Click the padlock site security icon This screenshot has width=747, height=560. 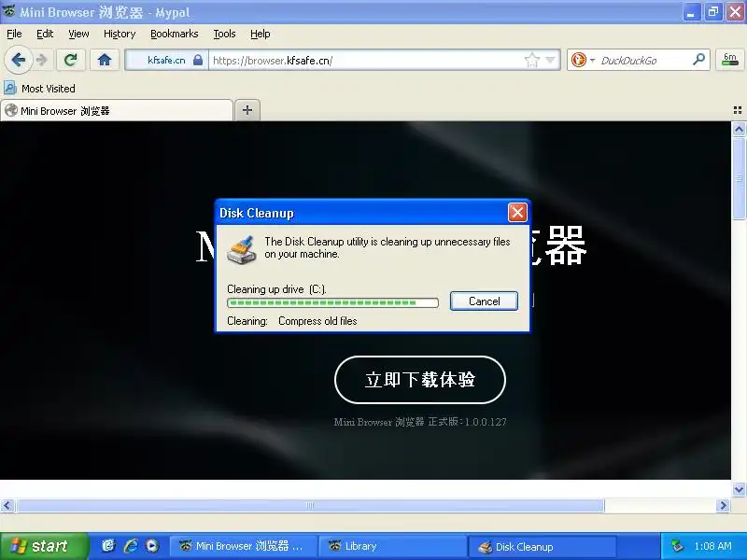pos(198,60)
